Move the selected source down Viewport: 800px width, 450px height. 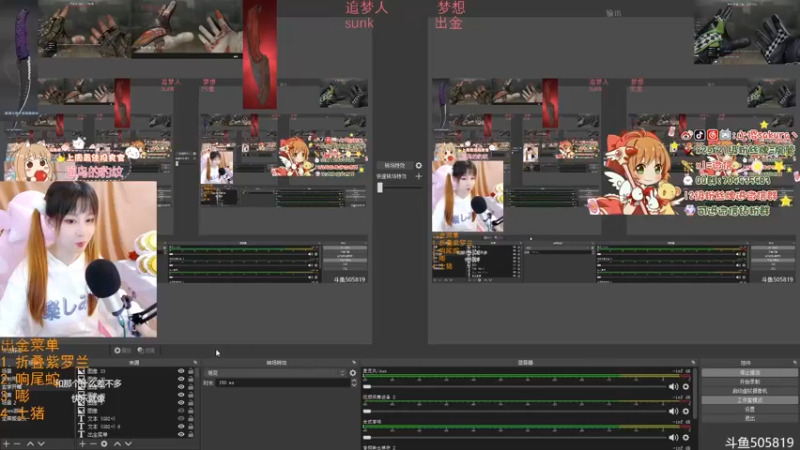pyautogui.click(x=128, y=444)
